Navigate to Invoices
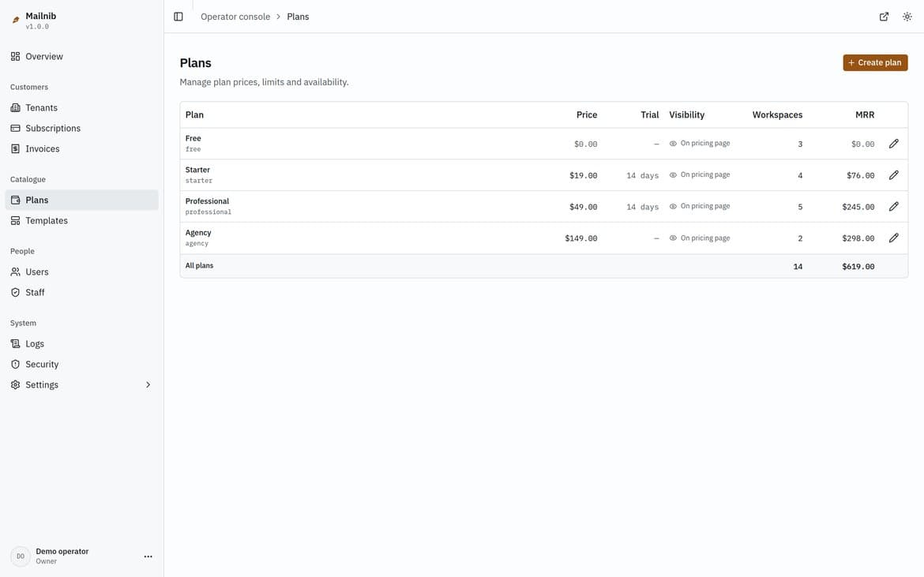Viewport: 924px width, 577px height. [x=82, y=149]
